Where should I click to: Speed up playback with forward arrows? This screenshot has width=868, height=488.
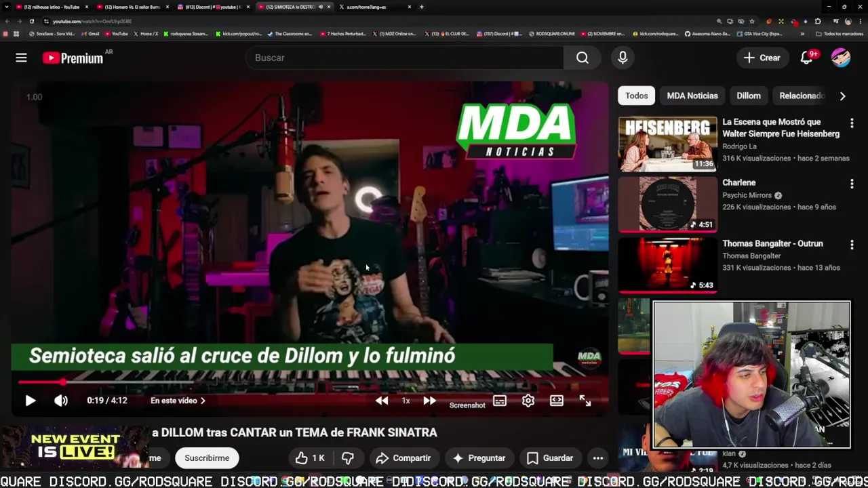click(x=429, y=401)
